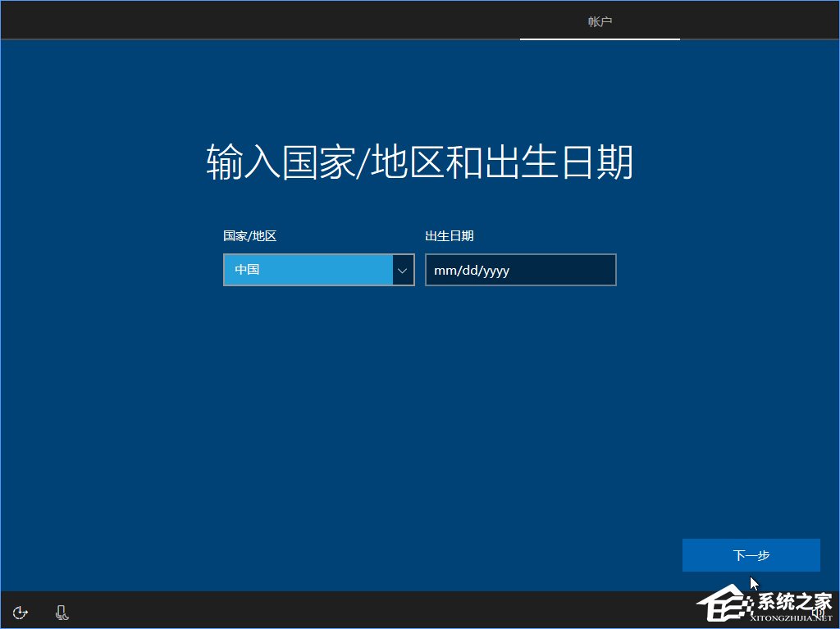
Task: Focus the mm/dd/yyyy birth date box
Action: tap(520, 270)
